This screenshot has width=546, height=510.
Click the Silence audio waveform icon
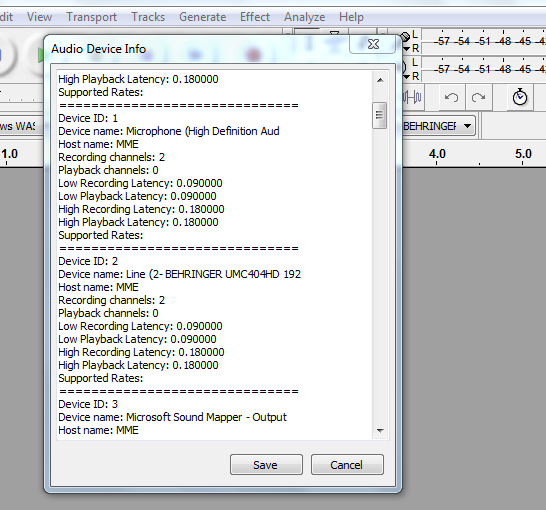coord(412,97)
